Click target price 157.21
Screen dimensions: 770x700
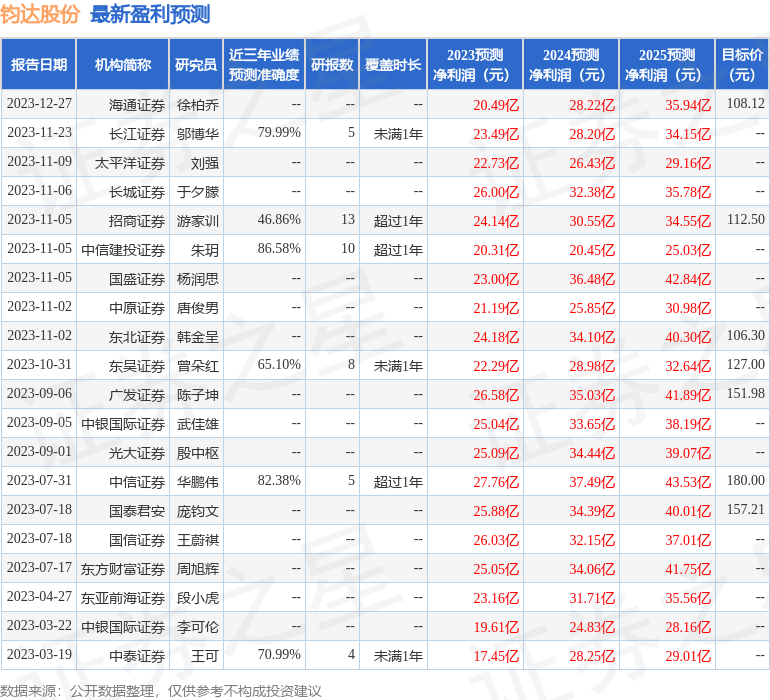[745, 509]
